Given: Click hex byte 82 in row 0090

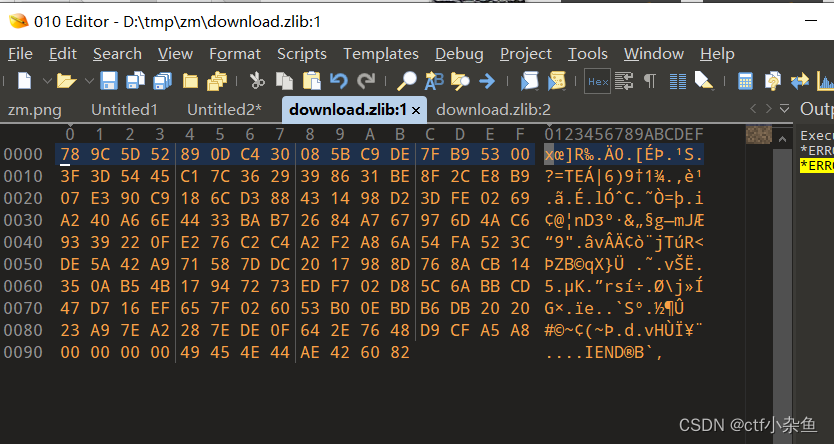Looking at the screenshot, I should click(399, 352).
